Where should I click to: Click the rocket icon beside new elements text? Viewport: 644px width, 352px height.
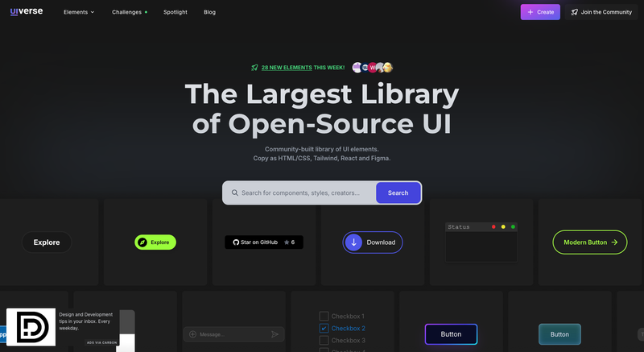tap(254, 68)
